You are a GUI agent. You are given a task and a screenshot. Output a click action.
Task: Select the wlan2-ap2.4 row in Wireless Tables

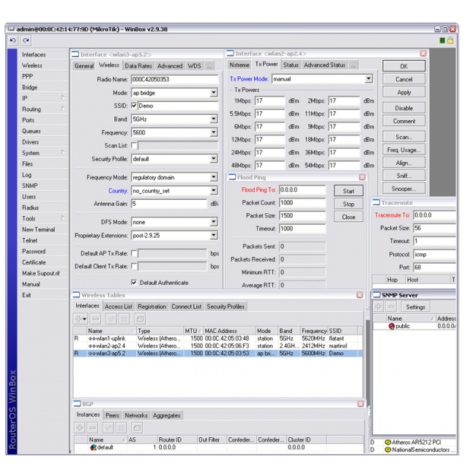(217, 346)
